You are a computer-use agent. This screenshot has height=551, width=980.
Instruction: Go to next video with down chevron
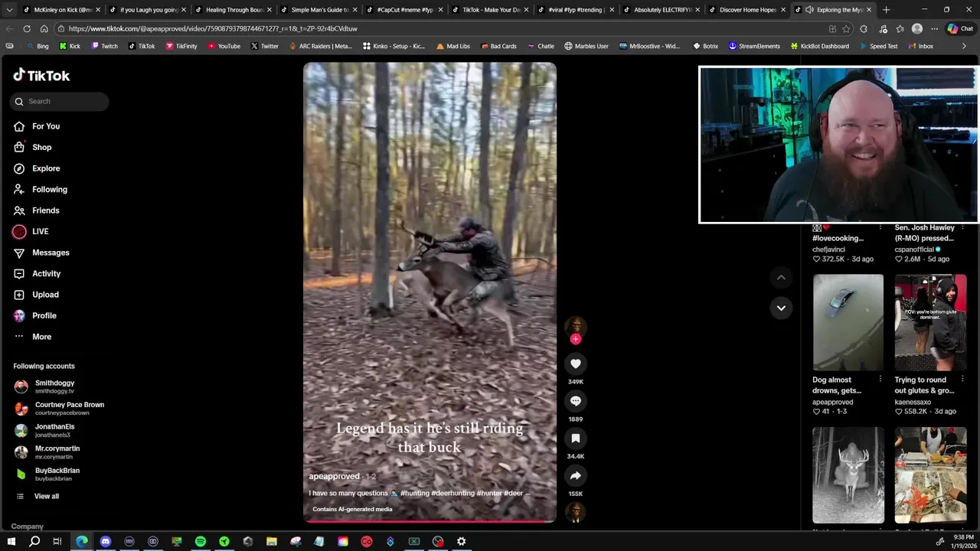pyautogui.click(x=781, y=308)
